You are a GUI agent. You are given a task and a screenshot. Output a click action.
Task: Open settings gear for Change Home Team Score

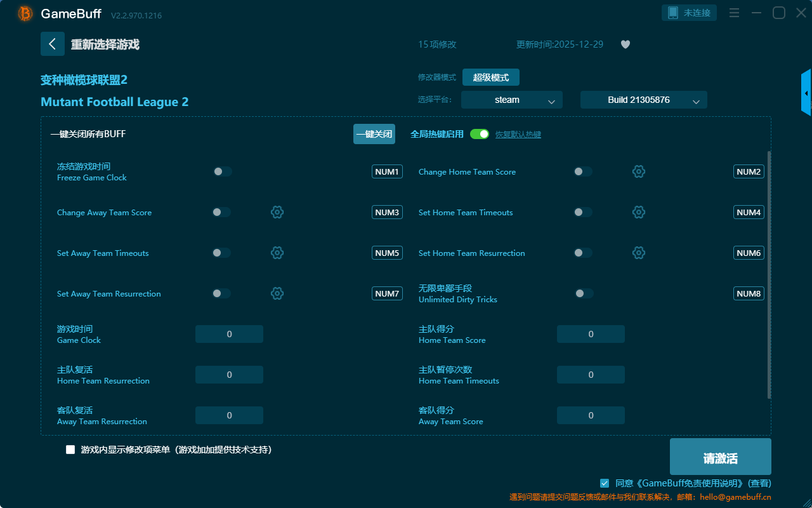click(639, 171)
